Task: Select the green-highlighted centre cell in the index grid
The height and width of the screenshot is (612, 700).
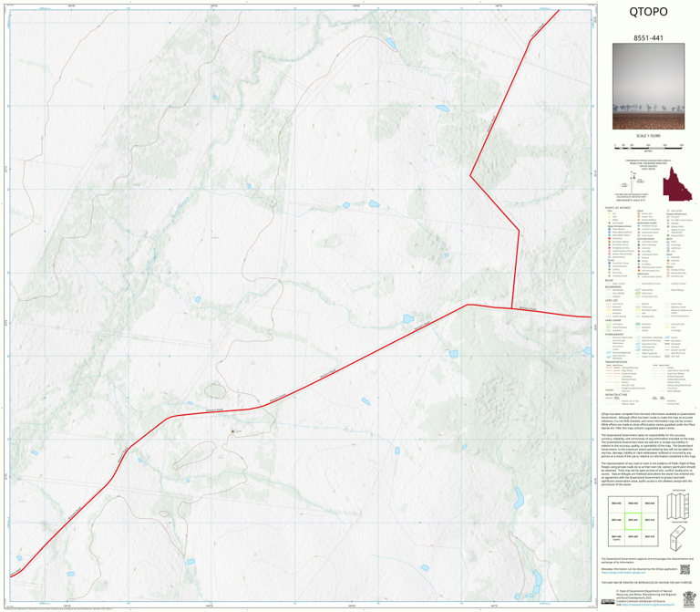Action: (x=633, y=521)
